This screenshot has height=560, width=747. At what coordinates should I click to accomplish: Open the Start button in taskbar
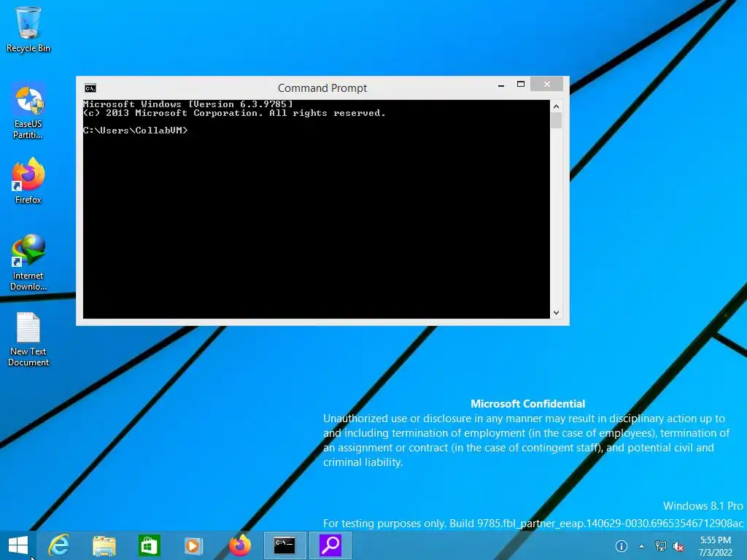click(18, 545)
